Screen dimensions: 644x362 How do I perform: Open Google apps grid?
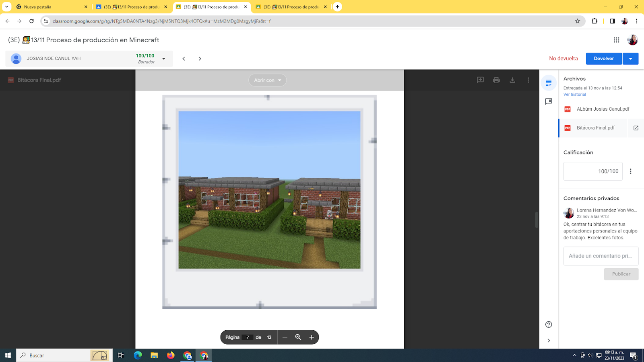pyautogui.click(x=616, y=40)
